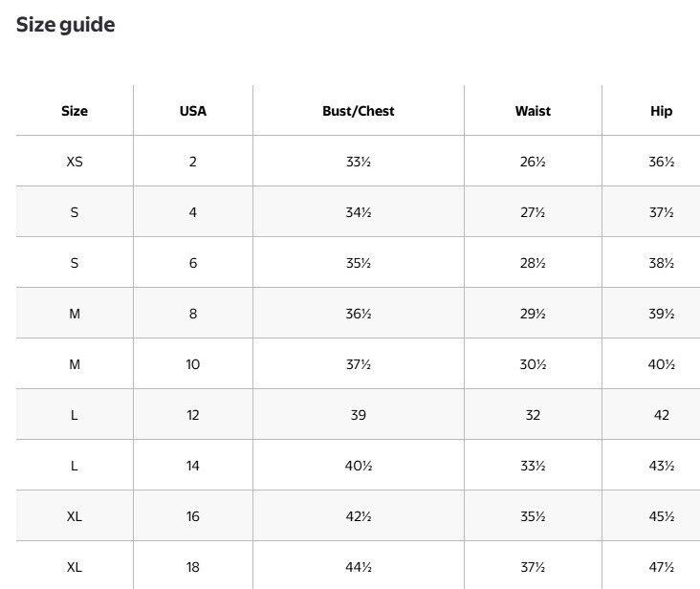The height and width of the screenshot is (589, 700).
Task: Click hip value 47½ cell
Action: pos(661,567)
